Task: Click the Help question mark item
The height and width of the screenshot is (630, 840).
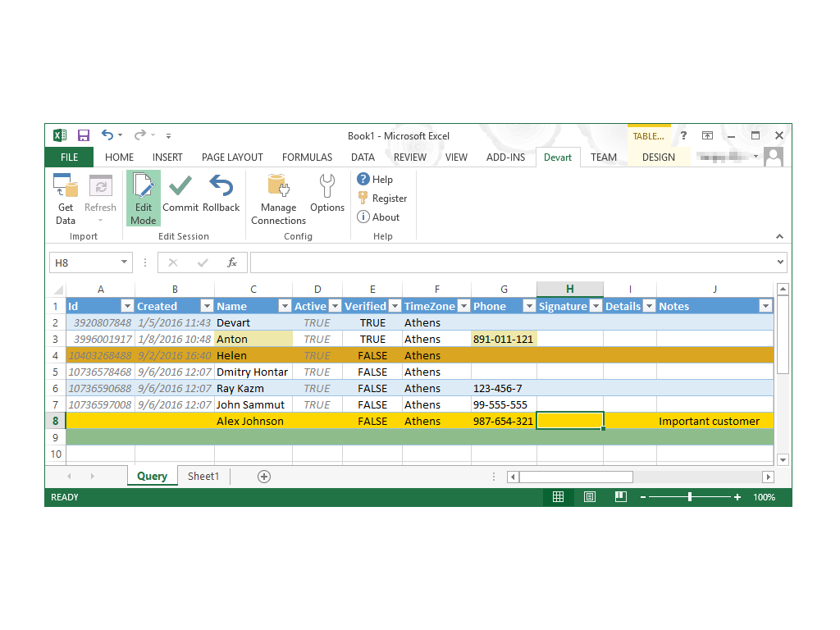Action: click(375, 180)
